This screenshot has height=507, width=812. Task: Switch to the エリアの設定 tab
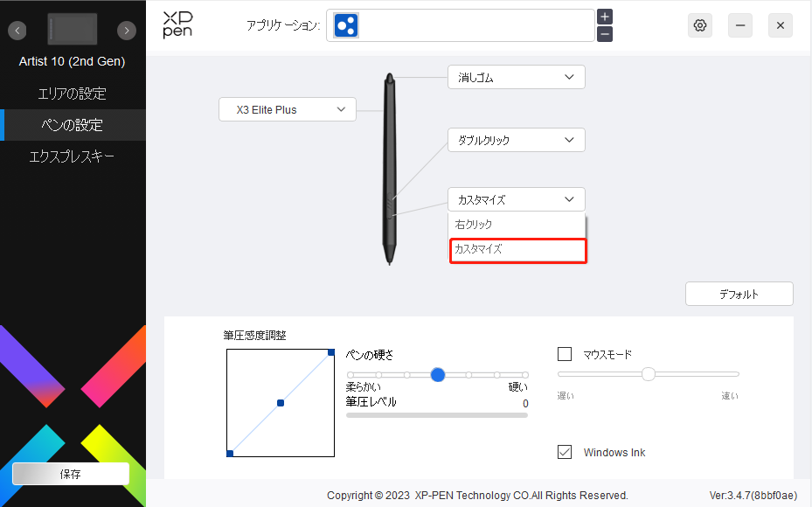tap(73, 94)
